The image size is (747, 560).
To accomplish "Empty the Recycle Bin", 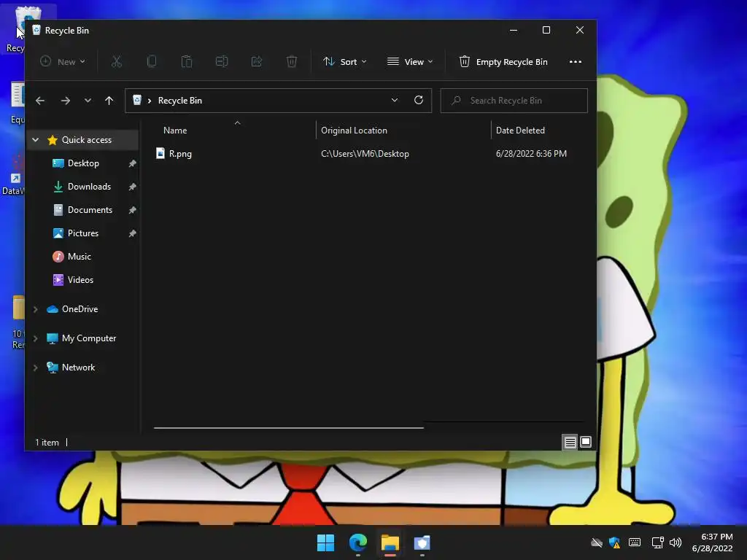I will (503, 62).
